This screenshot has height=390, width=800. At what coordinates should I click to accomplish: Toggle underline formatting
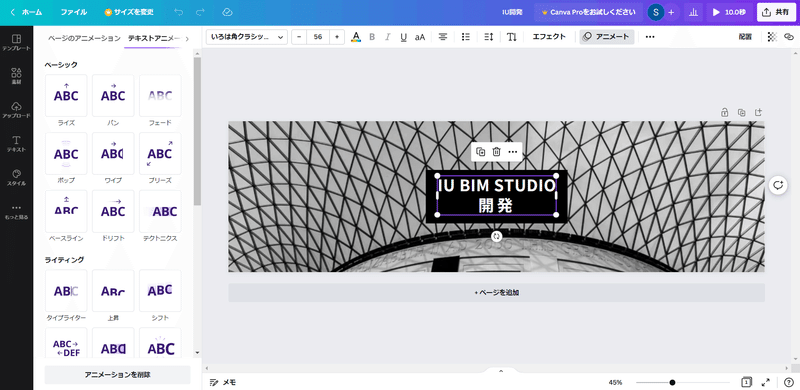pyautogui.click(x=404, y=37)
